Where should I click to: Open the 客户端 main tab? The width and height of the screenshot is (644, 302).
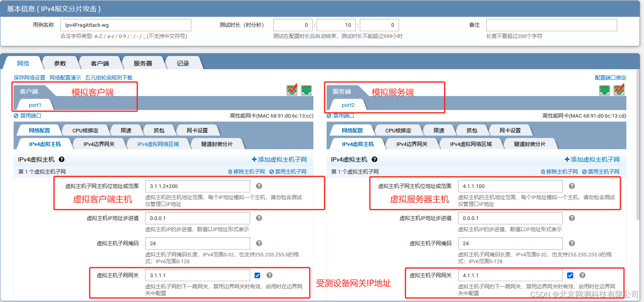(x=100, y=63)
